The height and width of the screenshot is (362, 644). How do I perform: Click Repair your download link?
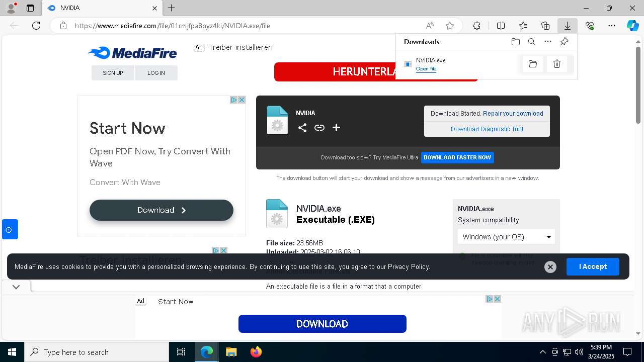513,114
